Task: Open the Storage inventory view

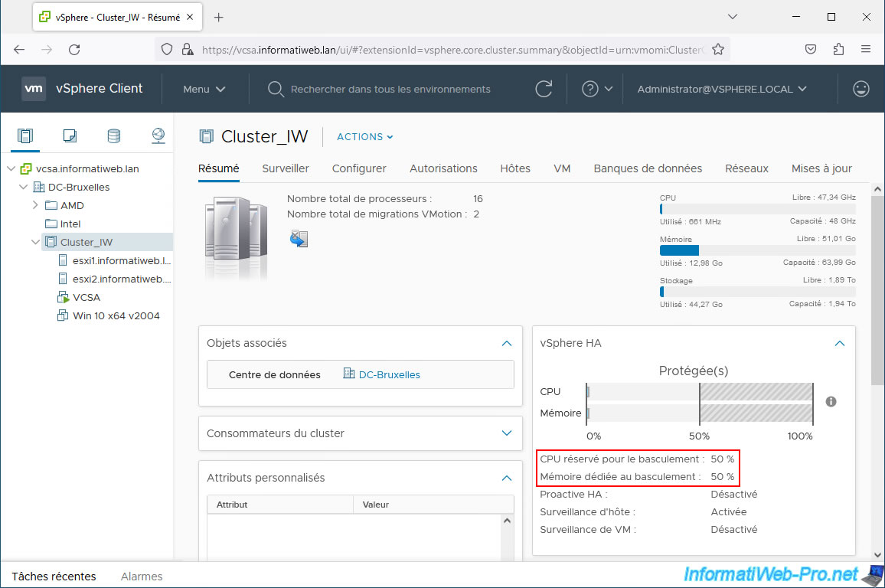Action: [114, 136]
